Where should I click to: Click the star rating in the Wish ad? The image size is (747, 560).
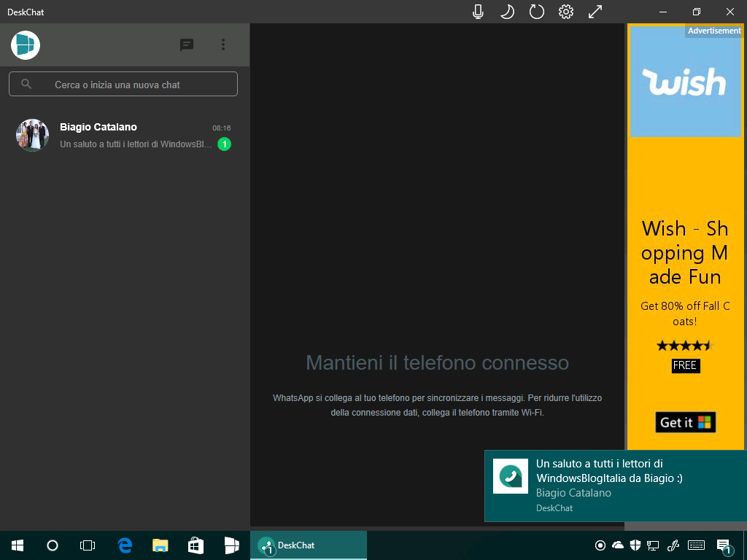pyautogui.click(x=684, y=346)
